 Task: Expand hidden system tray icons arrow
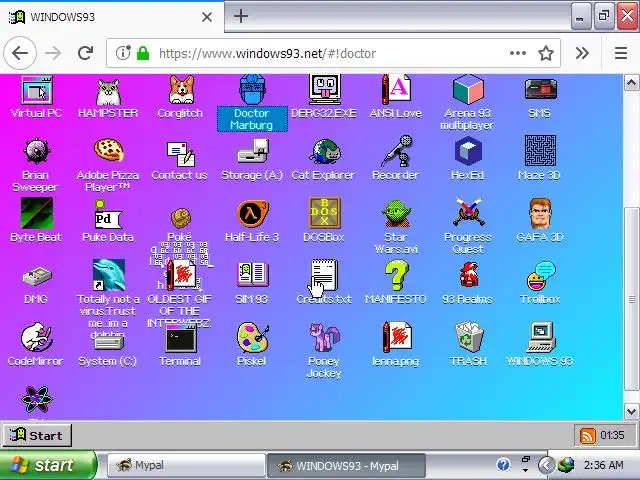pos(547,464)
